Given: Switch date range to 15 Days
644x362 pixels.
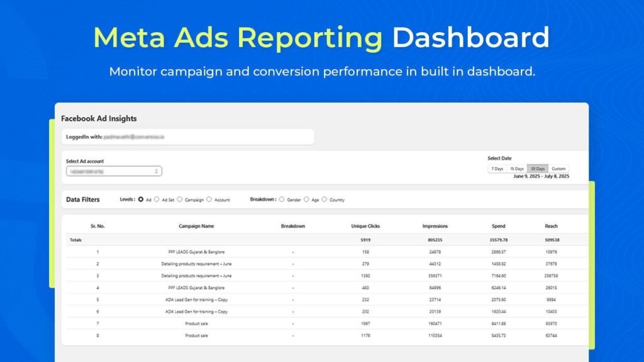Looking at the screenshot, I should (x=517, y=168).
